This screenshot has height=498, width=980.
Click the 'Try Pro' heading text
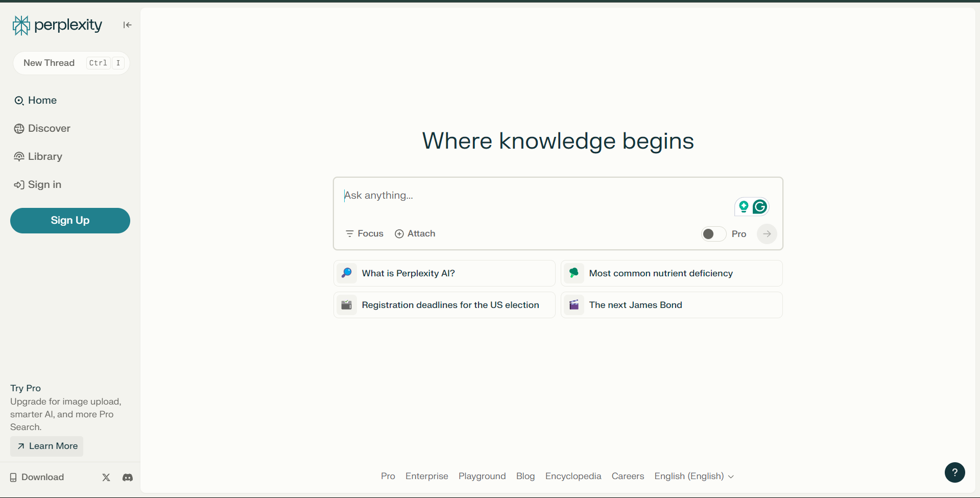point(26,388)
